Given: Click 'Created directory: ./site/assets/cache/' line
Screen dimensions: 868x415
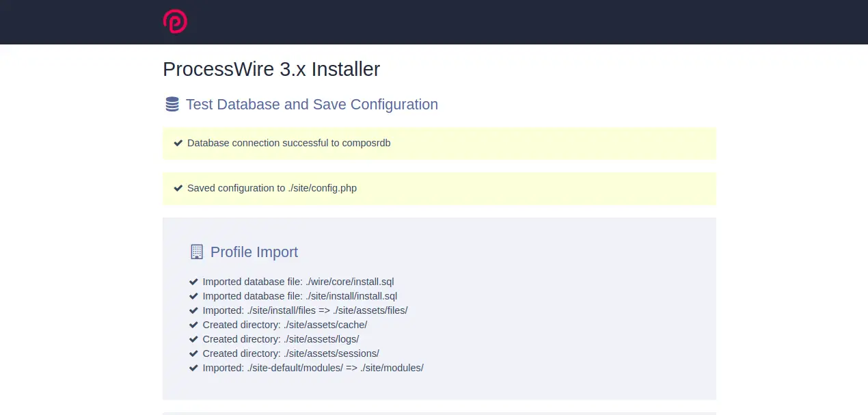Looking at the screenshot, I should pyautogui.click(x=285, y=325).
